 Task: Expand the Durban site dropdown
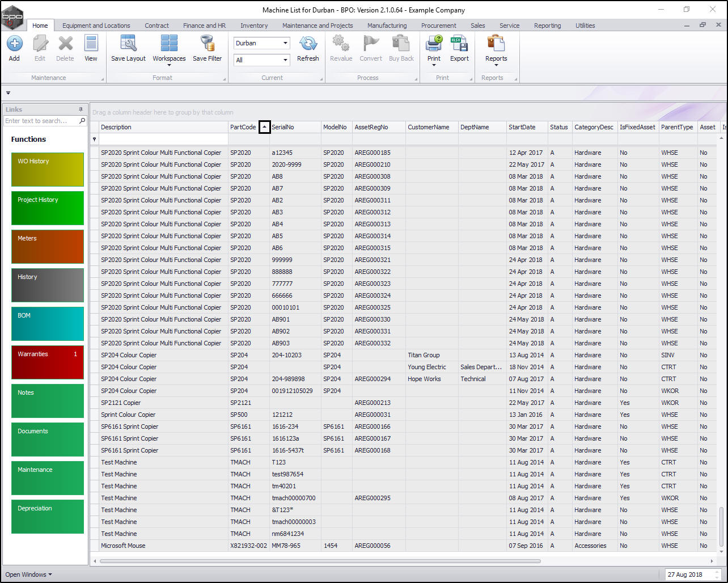(285, 43)
